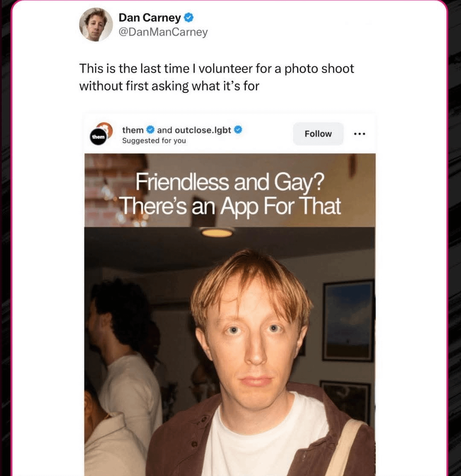Click the dark striped backdrop outside card
The width and height of the screenshot is (461, 476).
point(454,238)
